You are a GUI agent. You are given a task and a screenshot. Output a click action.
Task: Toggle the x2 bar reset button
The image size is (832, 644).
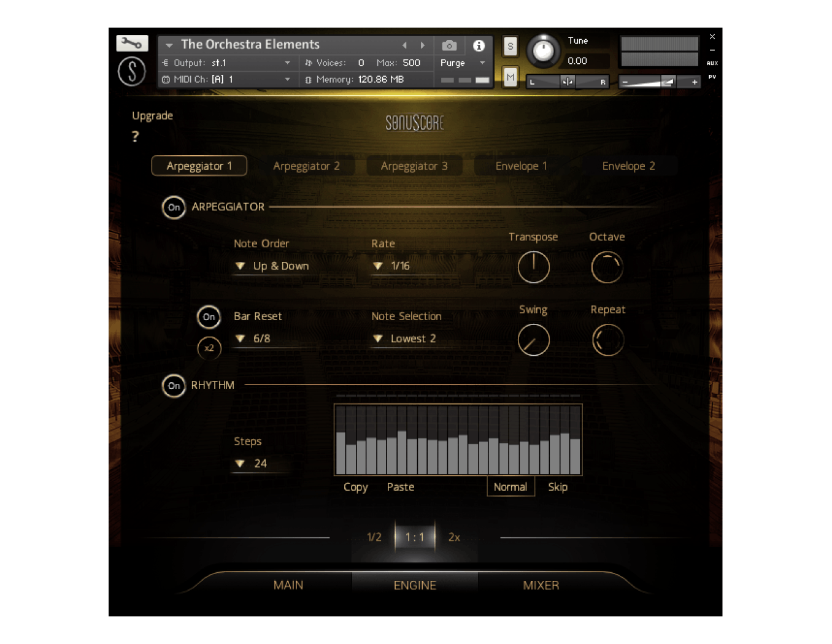click(x=209, y=348)
